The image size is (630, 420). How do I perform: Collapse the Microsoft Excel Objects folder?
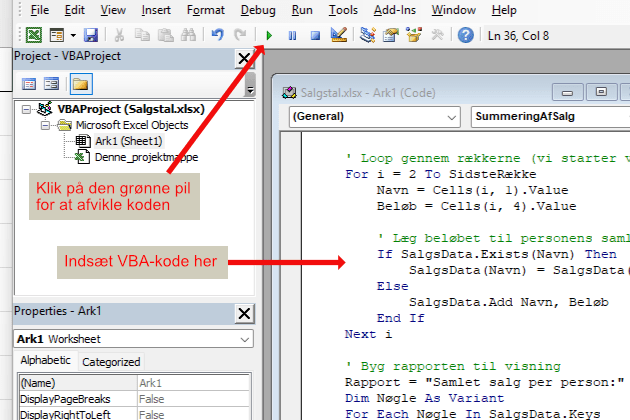click(46, 125)
